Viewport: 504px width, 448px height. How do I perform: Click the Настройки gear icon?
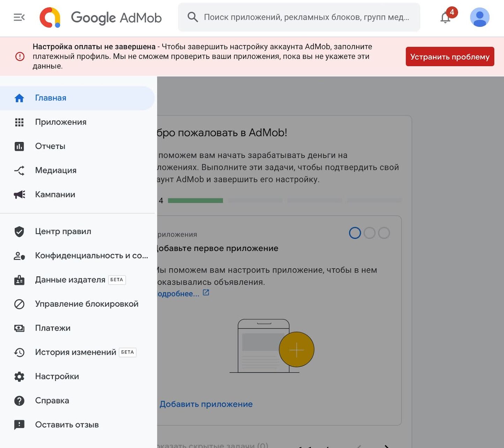[x=19, y=376]
